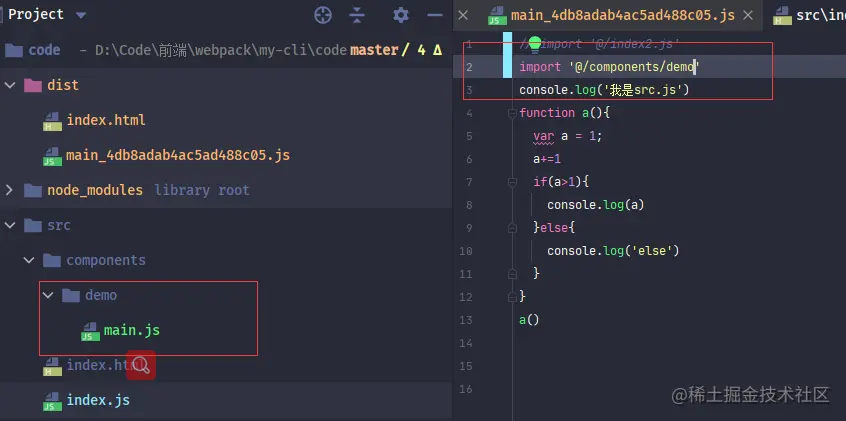Click node_modules folder icon
This screenshot has height=421, width=846.
(33, 190)
